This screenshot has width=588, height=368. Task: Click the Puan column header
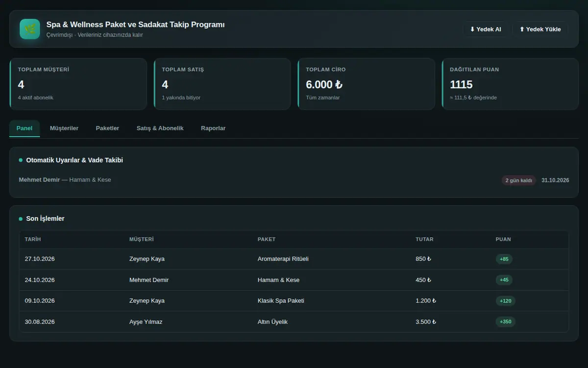503,239
